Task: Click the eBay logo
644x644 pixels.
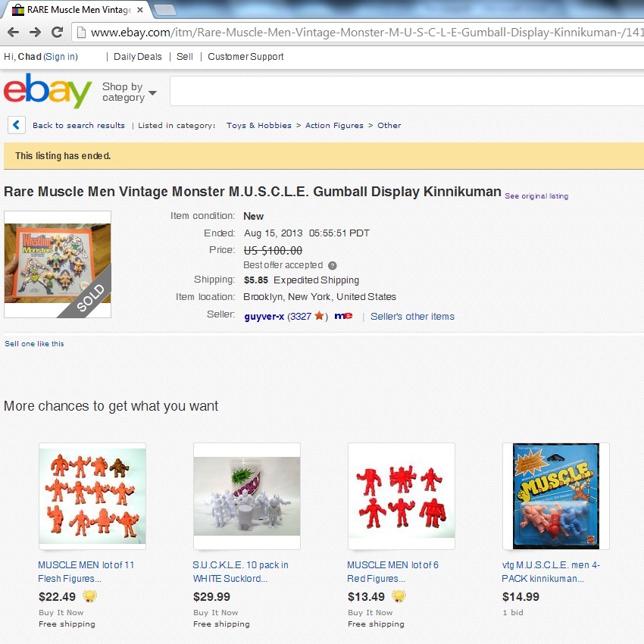Action: [48, 91]
